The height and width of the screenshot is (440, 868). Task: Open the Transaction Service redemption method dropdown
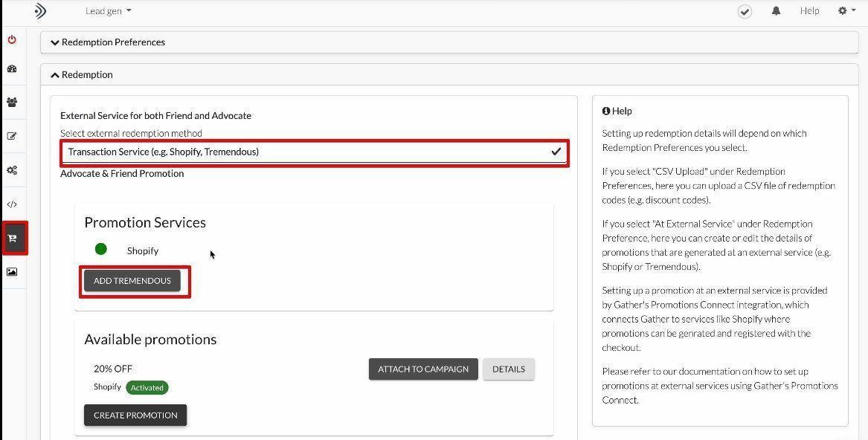(x=315, y=152)
